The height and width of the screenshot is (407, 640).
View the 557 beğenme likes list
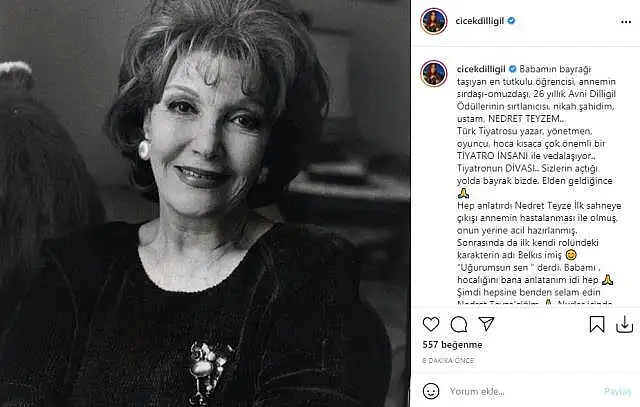(452, 345)
